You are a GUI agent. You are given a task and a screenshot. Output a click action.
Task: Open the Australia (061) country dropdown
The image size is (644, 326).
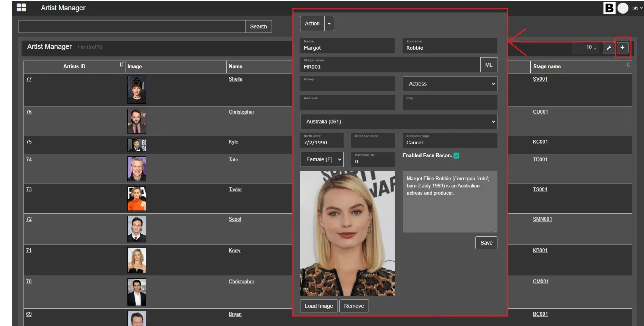pos(399,122)
